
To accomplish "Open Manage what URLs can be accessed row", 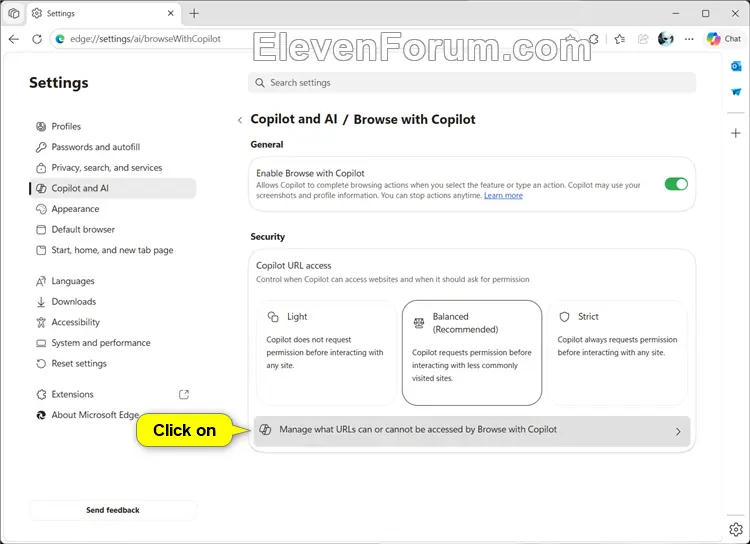I will [472, 431].
